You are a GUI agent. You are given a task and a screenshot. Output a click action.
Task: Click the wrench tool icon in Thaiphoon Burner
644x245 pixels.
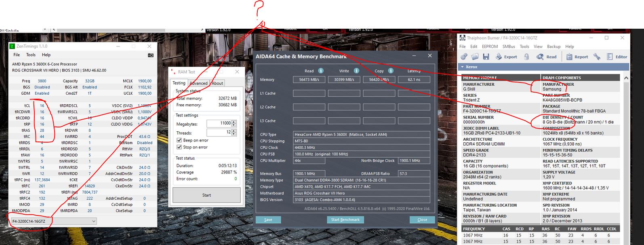pyautogui.click(x=597, y=57)
